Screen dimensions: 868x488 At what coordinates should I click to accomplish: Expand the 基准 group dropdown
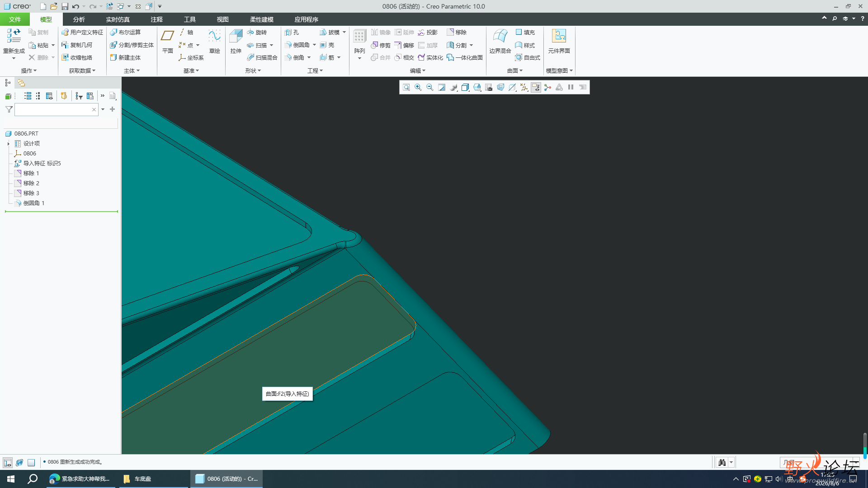click(x=191, y=71)
